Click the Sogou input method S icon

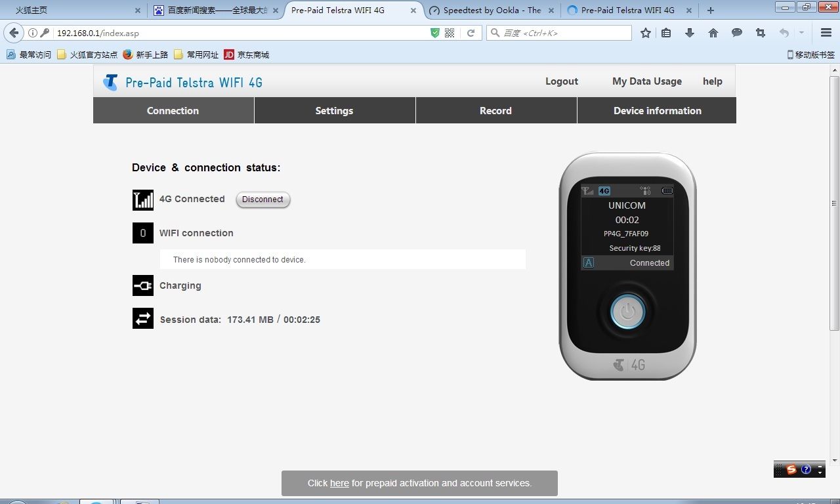tap(791, 470)
